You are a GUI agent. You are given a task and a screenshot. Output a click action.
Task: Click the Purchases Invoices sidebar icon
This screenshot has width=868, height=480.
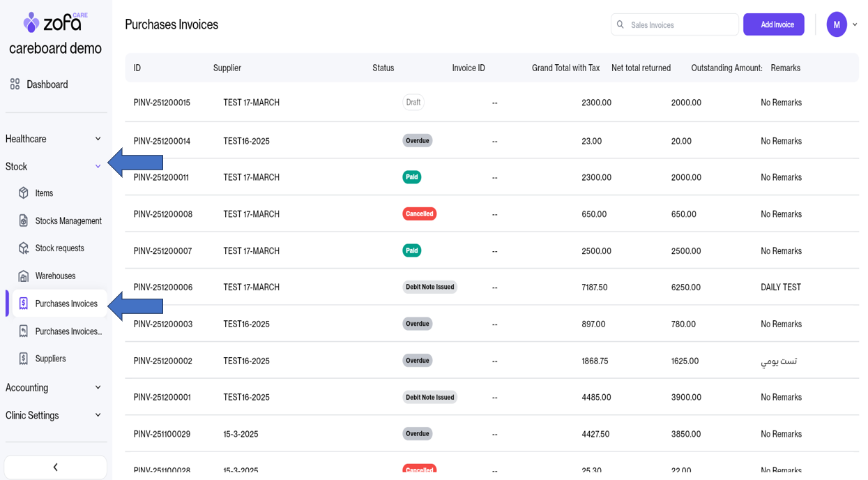click(24, 303)
